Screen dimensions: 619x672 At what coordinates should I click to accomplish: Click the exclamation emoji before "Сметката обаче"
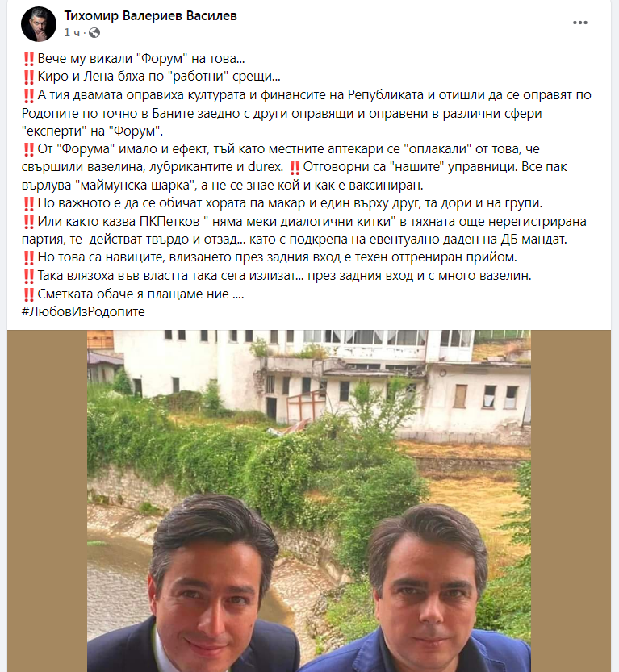(x=29, y=294)
